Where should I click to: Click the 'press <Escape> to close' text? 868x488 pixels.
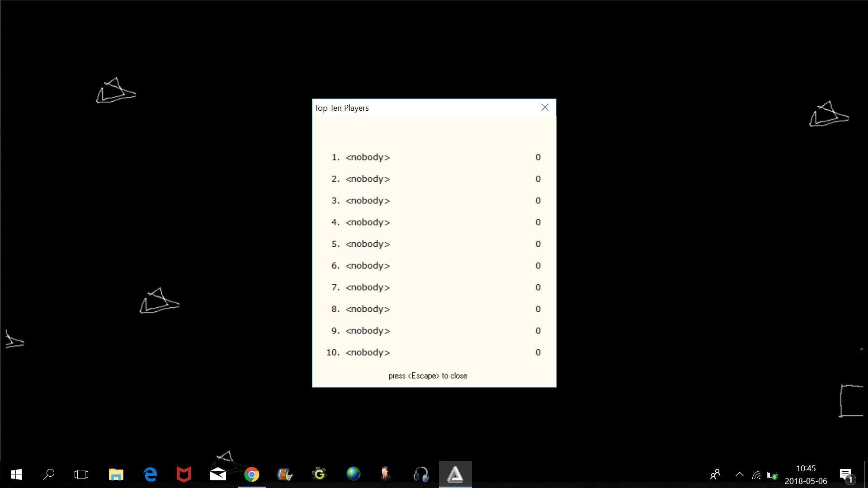pyautogui.click(x=428, y=376)
